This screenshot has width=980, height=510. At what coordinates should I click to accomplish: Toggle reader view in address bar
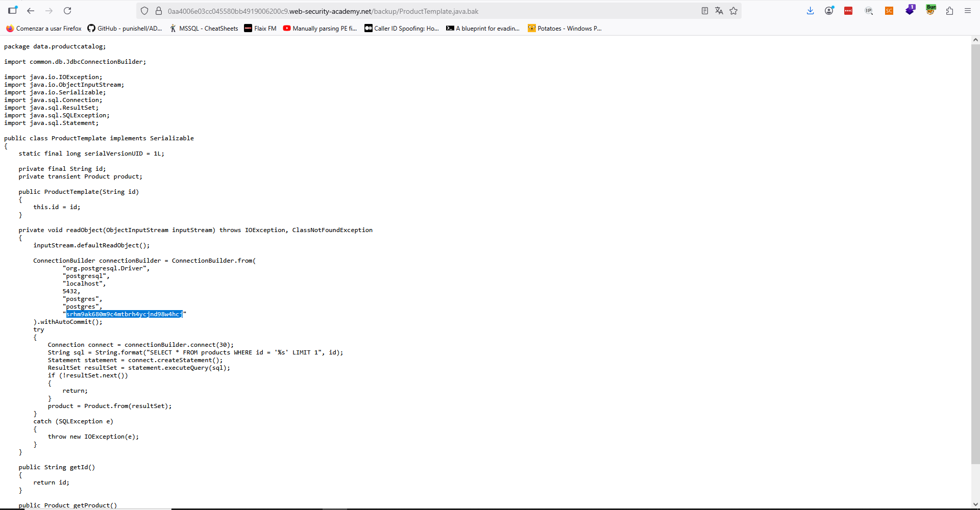(x=704, y=11)
